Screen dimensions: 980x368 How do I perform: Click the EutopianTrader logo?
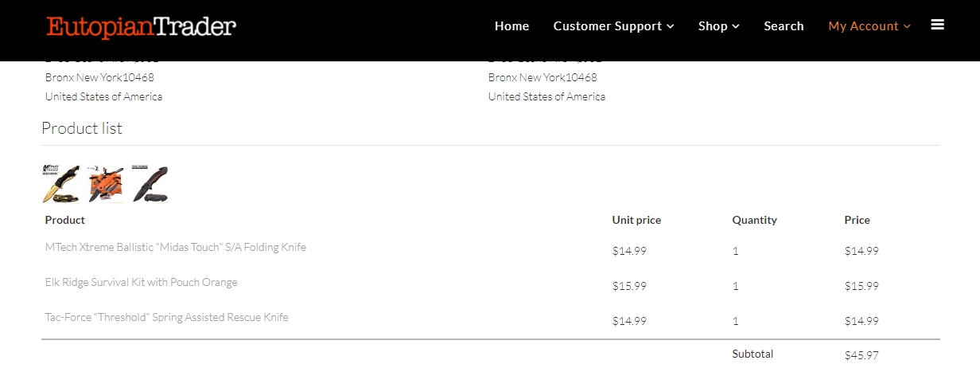[x=142, y=27]
